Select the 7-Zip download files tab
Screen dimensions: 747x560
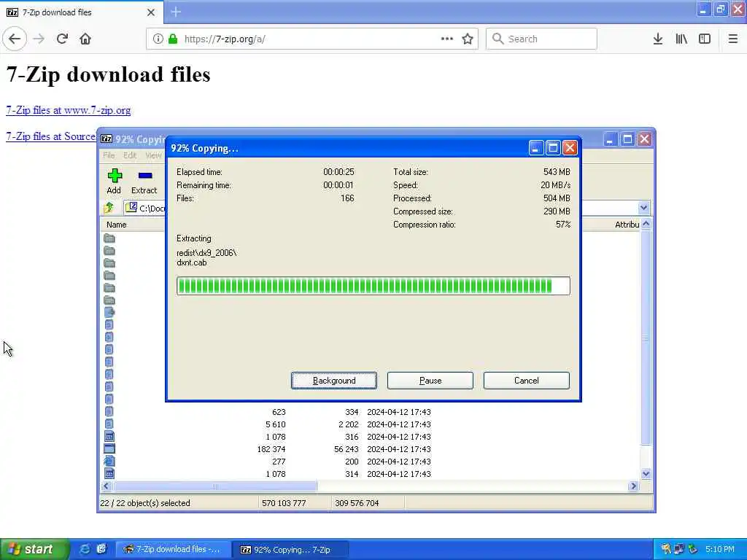[x=81, y=12]
